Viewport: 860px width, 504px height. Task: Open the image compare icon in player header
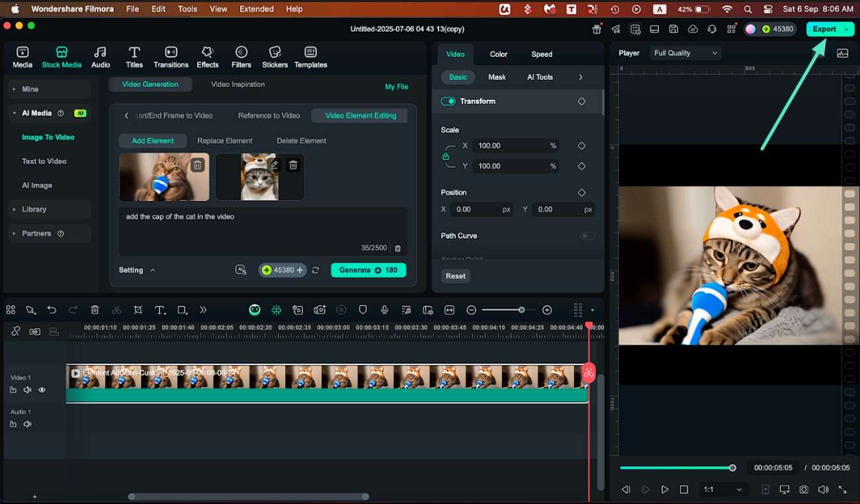pos(842,54)
